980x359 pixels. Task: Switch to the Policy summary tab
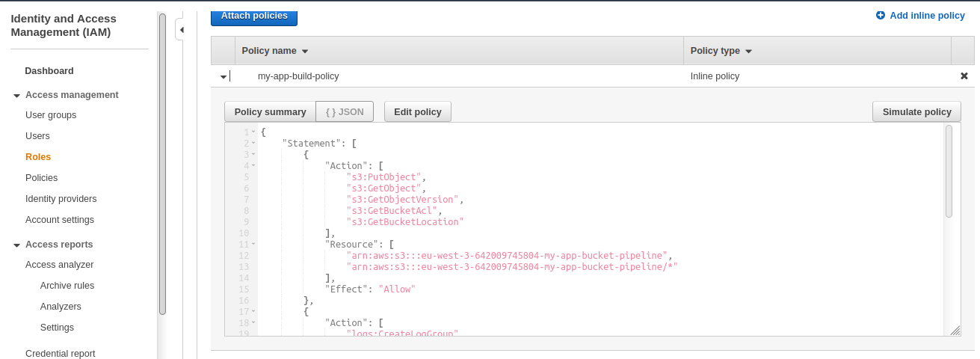coord(270,111)
